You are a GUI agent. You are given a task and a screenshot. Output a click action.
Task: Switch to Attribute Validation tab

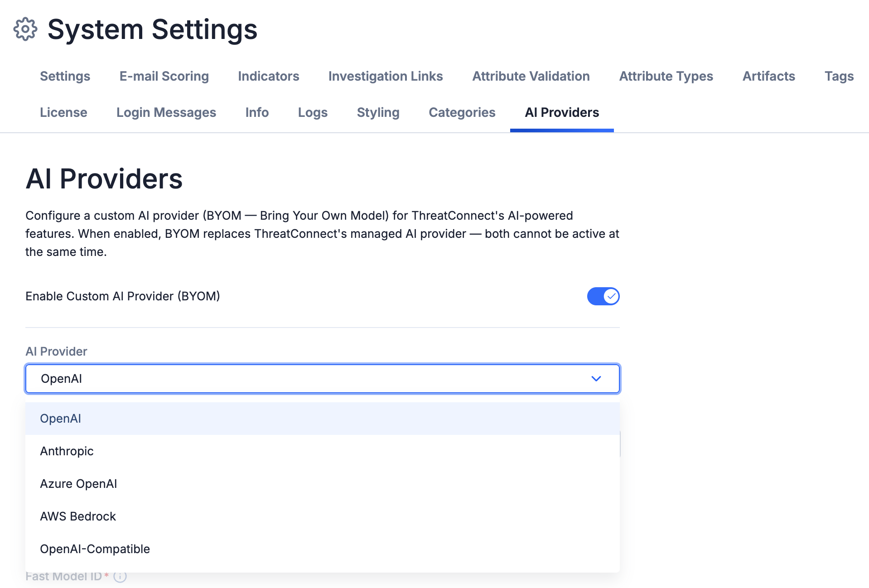[x=531, y=76]
